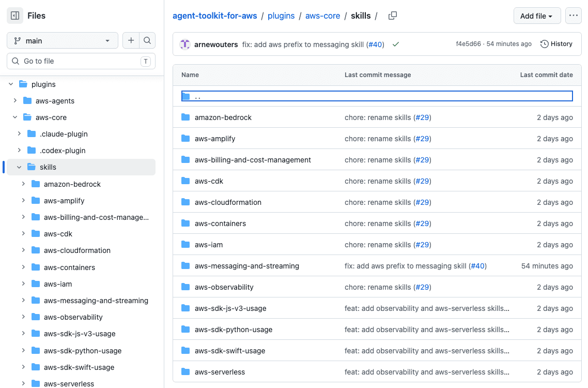Open #40 link in aws-messaging-and-streaming row
The image size is (588, 388).
478,266
